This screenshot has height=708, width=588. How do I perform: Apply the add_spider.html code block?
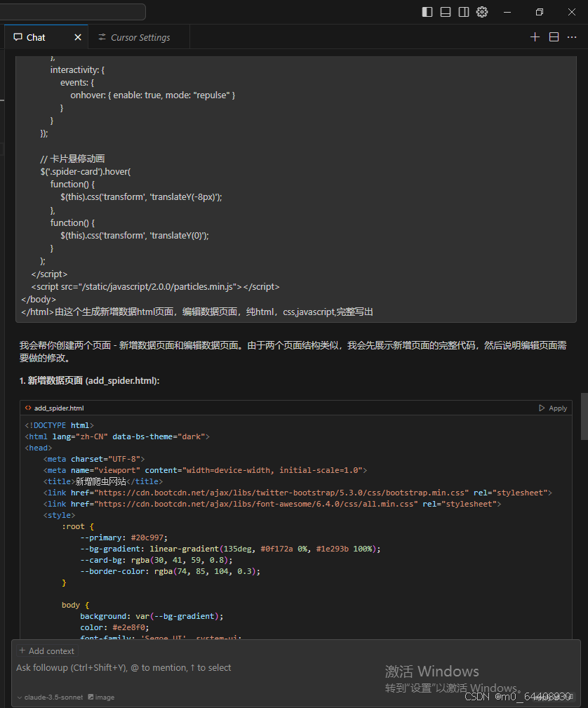pos(553,408)
